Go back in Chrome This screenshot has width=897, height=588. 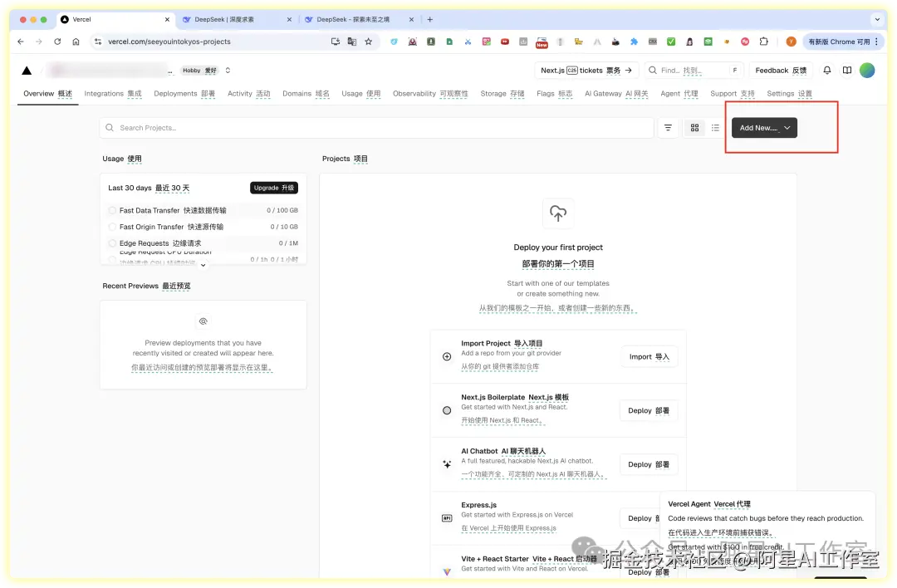tap(21, 42)
